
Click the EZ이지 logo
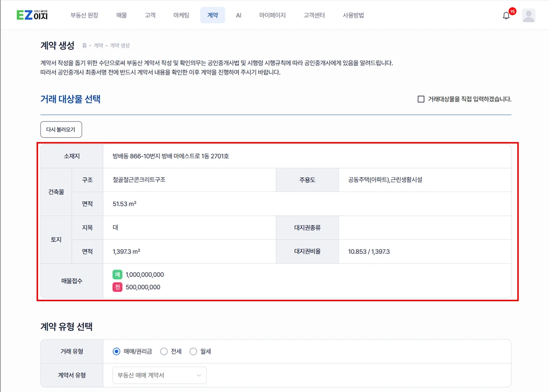(x=32, y=15)
